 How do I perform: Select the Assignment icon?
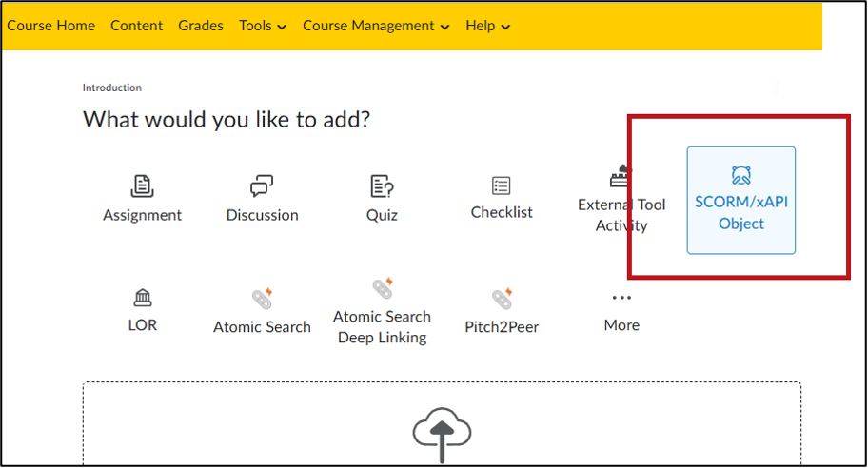click(142, 185)
